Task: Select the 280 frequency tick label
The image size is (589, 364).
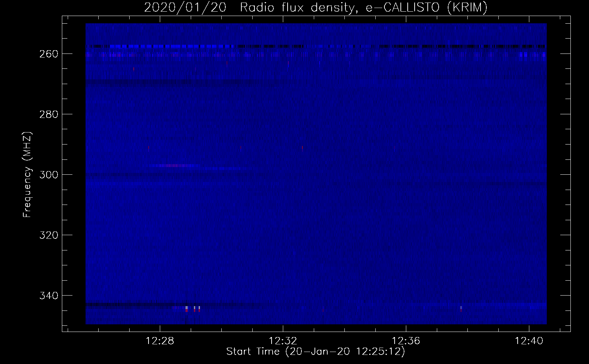Action: 48,114
